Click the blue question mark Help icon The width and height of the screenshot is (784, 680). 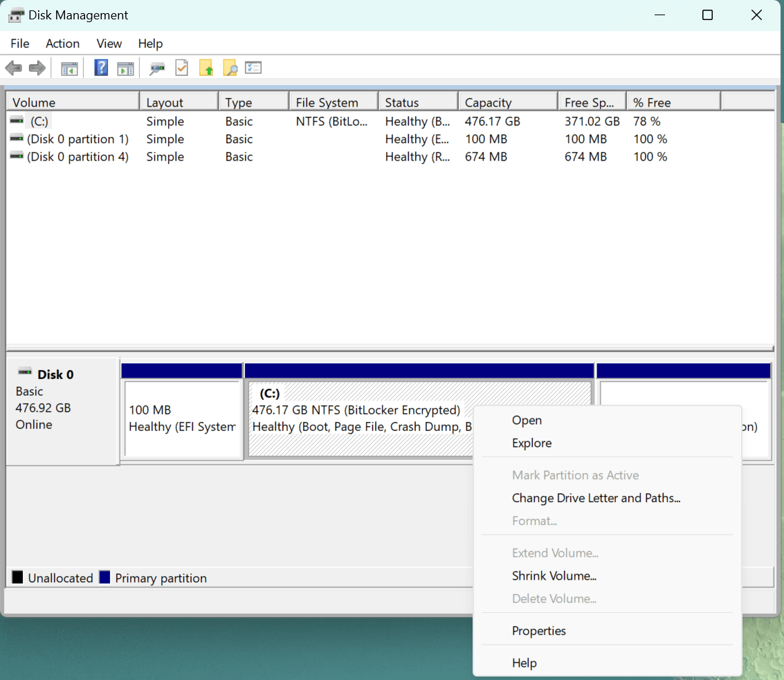coord(101,68)
